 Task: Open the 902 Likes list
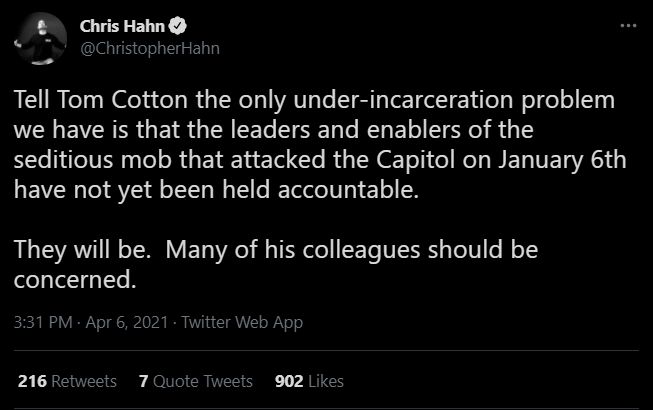pyautogui.click(x=308, y=381)
